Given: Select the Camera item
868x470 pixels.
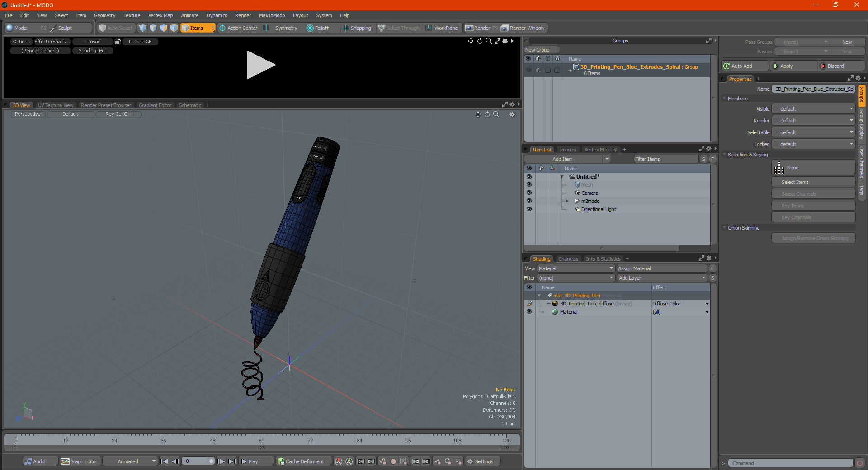Looking at the screenshot, I should tap(590, 193).
